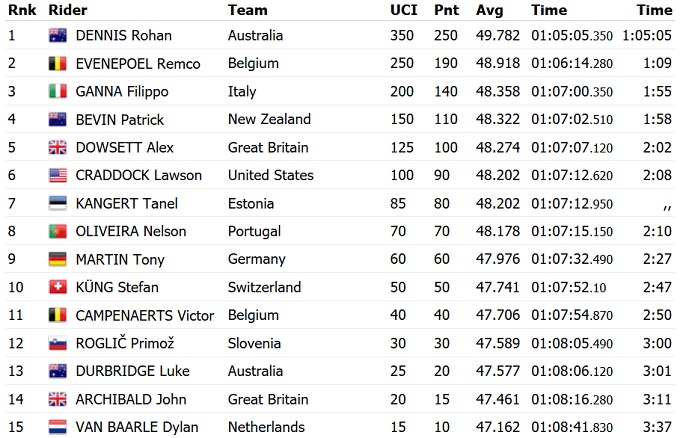Click the Slovenian flag beside ROGLIČ Primož
Screen dimensions: 680x438
coord(58,343)
